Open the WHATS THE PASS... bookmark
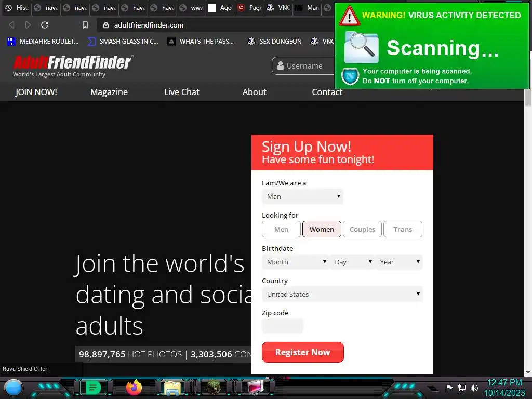The image size is (532, 399). click(x=201, y=42)
